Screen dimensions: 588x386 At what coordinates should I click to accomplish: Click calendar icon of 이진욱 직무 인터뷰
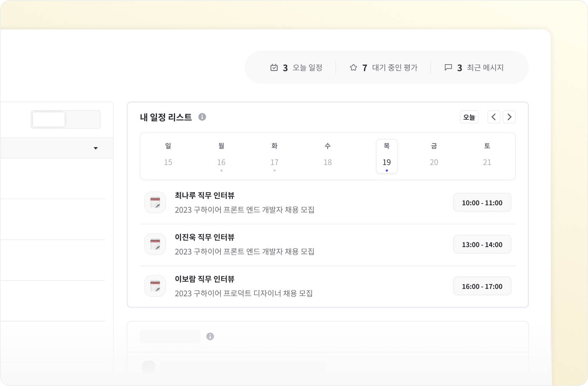[x=155, y=245]
